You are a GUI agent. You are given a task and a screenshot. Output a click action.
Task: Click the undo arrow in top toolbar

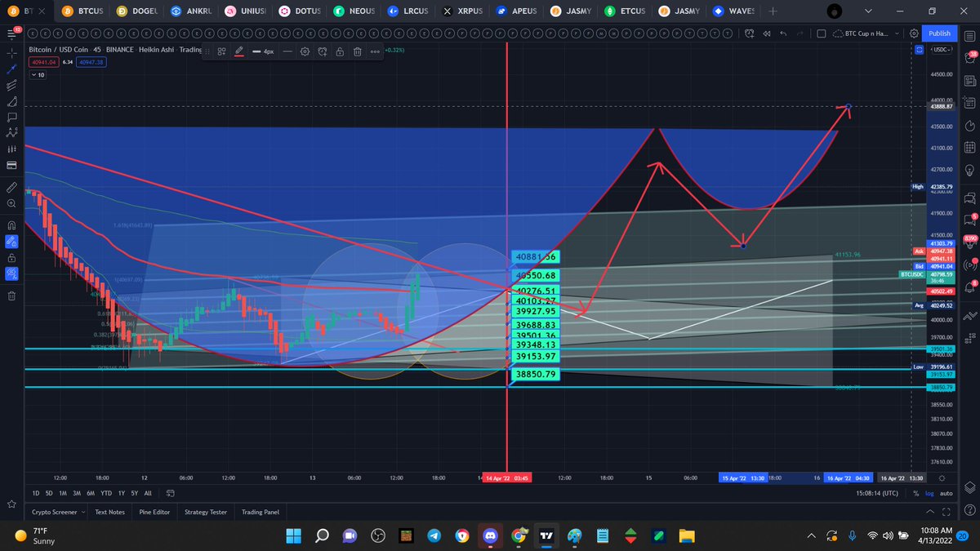click(784, 33)
